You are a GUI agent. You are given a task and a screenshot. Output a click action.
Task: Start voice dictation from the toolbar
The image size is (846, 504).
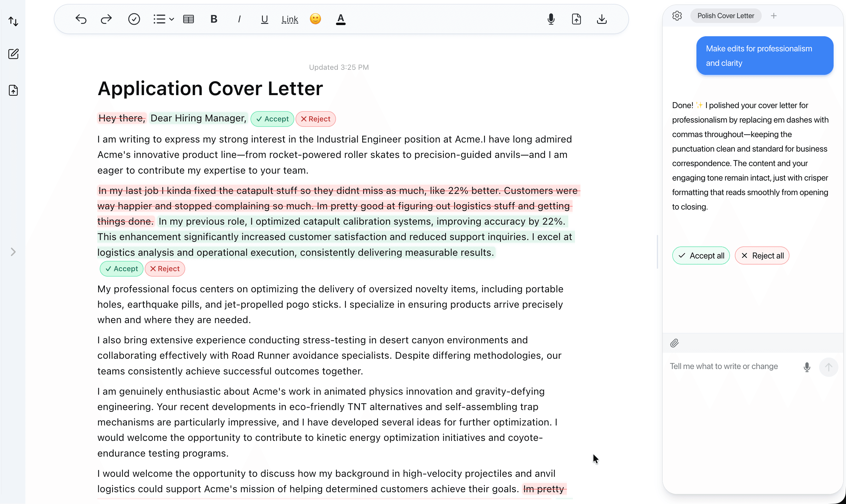[551, 19]
